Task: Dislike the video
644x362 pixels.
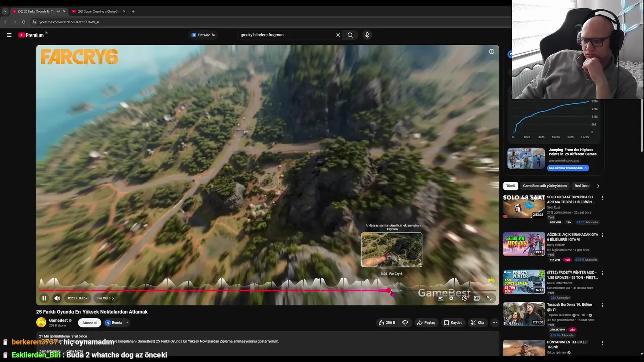Action: pyautogui.click(x=405, y=323)
